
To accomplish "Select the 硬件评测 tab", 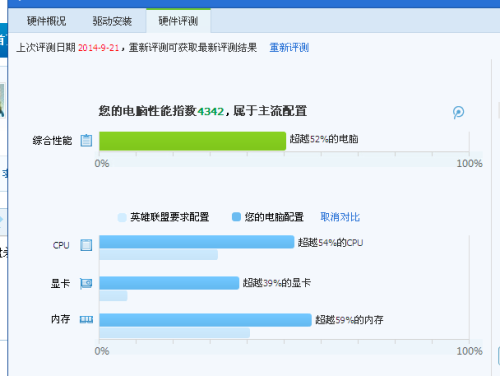I will point(178,21).
